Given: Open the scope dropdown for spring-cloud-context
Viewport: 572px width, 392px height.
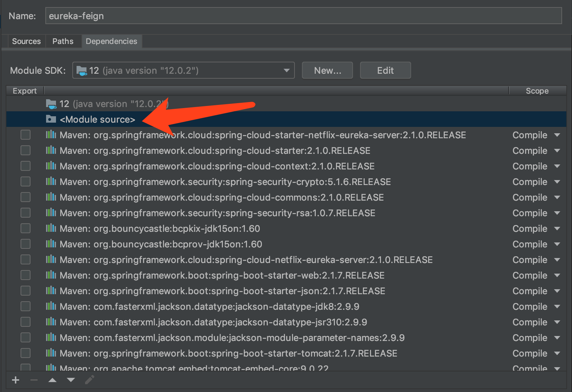Looking at the screenshot, I should coord(557,166).
